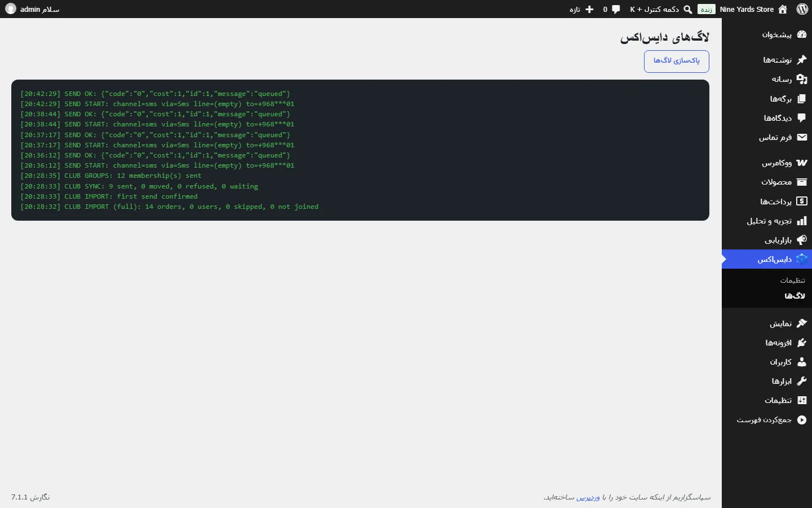Open the WordPress logo menu
The width and height of the screenshot is (812, 508).
click(802, 9)
